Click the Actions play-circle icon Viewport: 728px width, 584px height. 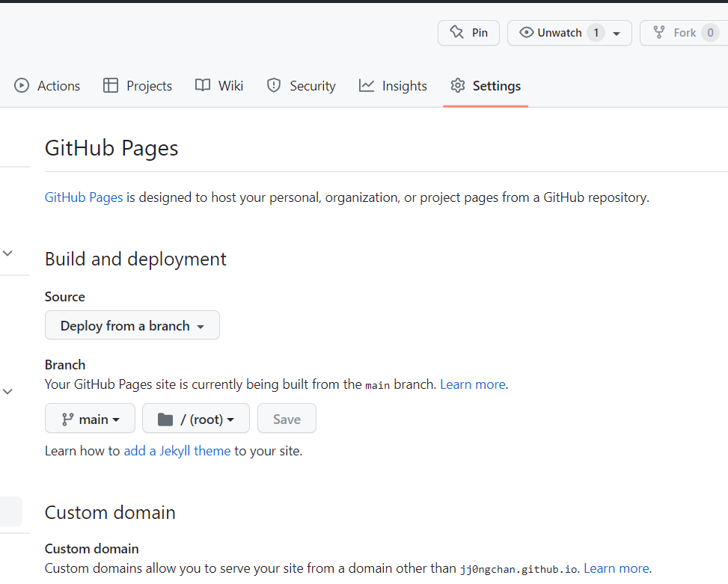pyautogui.click(x=22, y=85)
